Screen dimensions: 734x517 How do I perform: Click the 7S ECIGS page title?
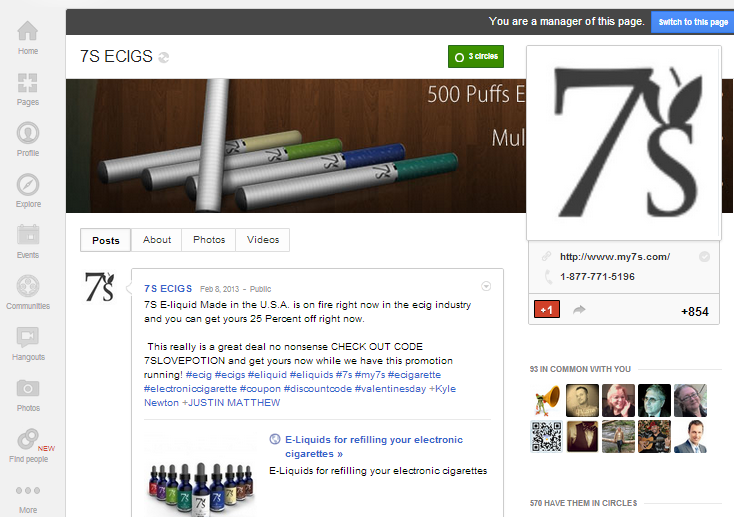point(116,56)
